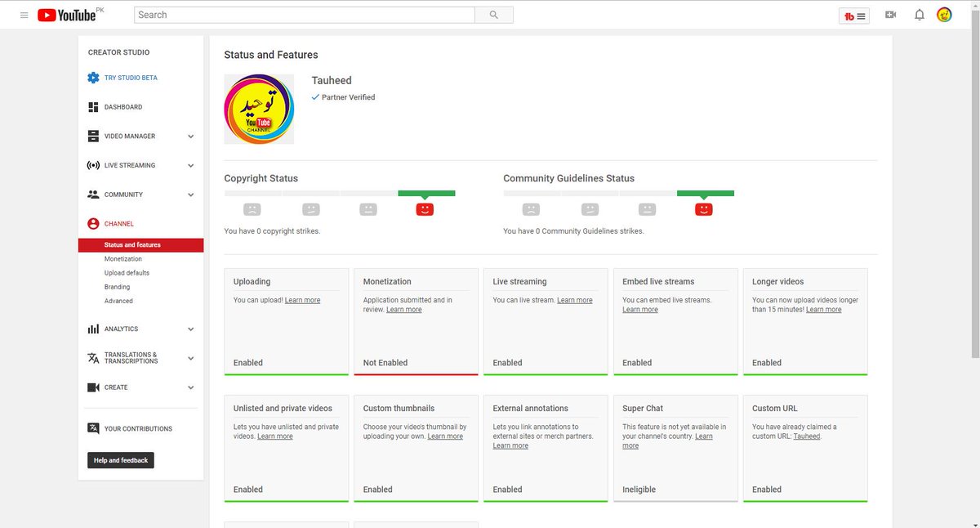Open the Advanced submenu item

118,301
